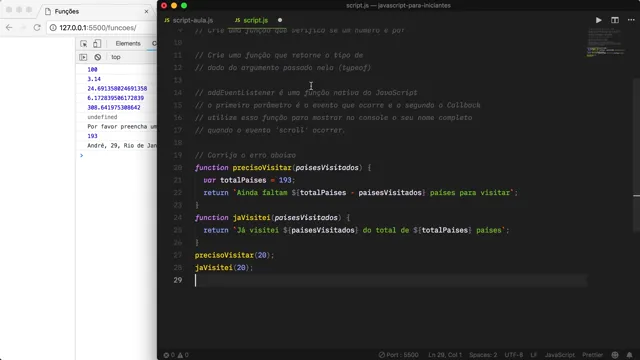Change indentation via 'Spaces: 2' status item

click(x=483, y=355)
